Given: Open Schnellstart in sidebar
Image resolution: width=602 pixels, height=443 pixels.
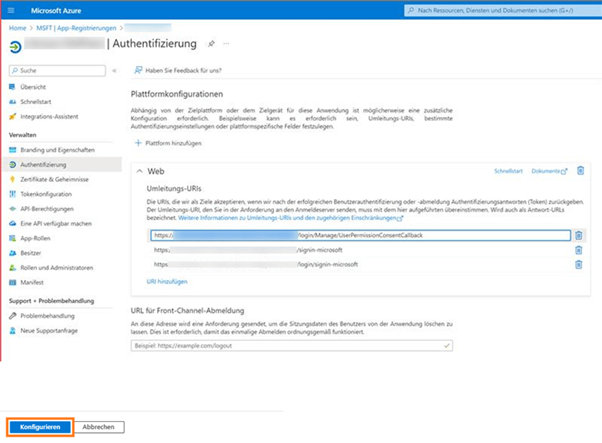Looking at the screenshot, I should 36,102.
